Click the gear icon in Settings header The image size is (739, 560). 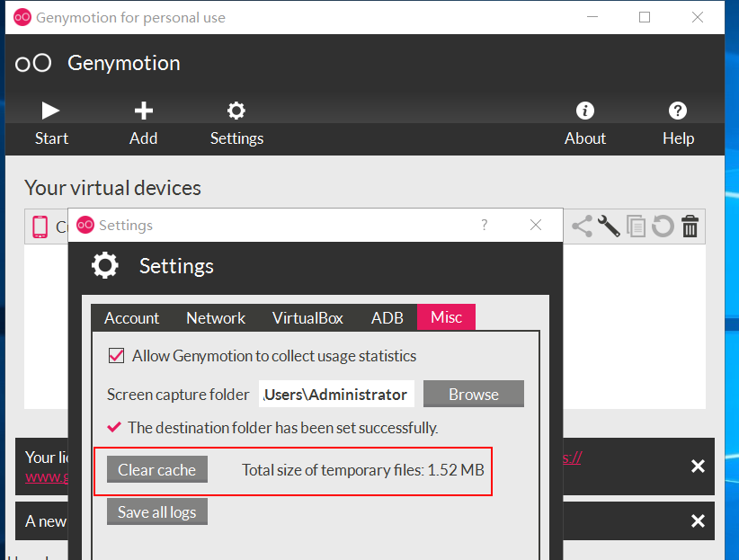point(104,265)
